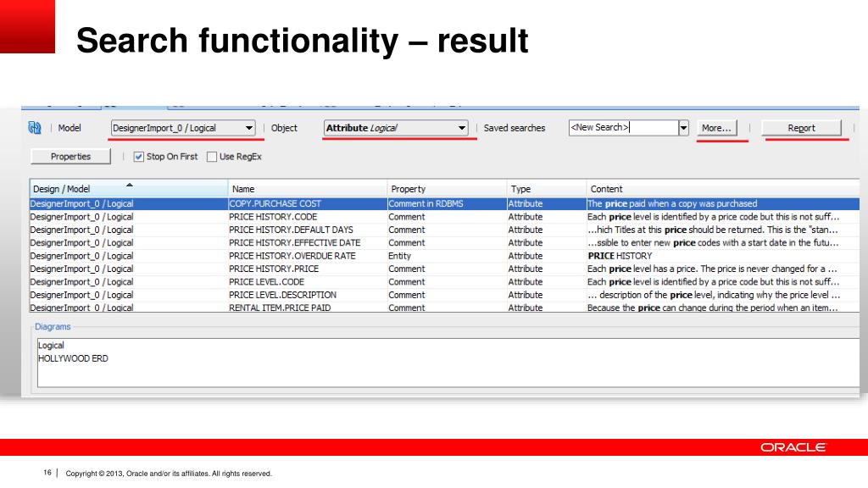Open the Properties button

pos(70,157)
